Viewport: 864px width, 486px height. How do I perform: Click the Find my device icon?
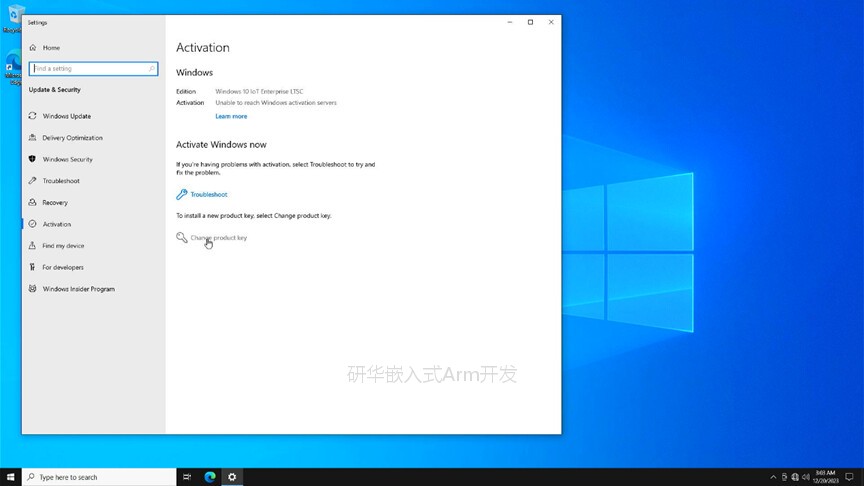click(x=33, y=245)
